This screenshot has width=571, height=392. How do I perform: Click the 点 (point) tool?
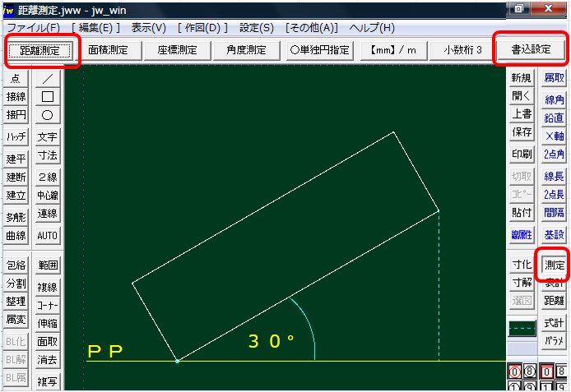coord(16,78)
